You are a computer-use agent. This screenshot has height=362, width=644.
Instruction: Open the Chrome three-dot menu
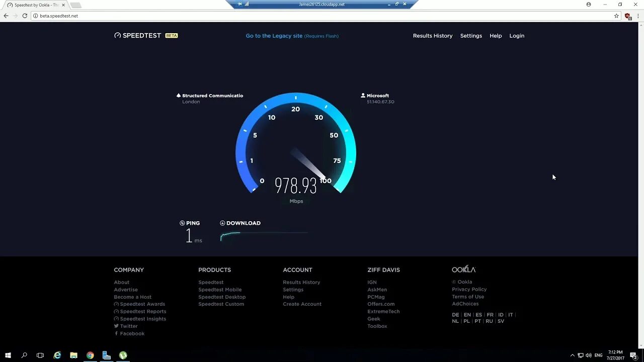tap(638, 16)
